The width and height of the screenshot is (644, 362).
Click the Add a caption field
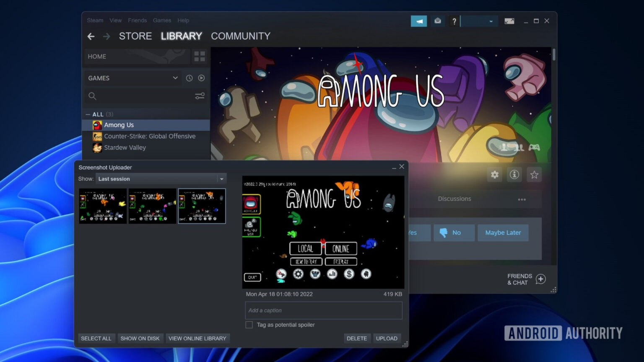point(324,310)
